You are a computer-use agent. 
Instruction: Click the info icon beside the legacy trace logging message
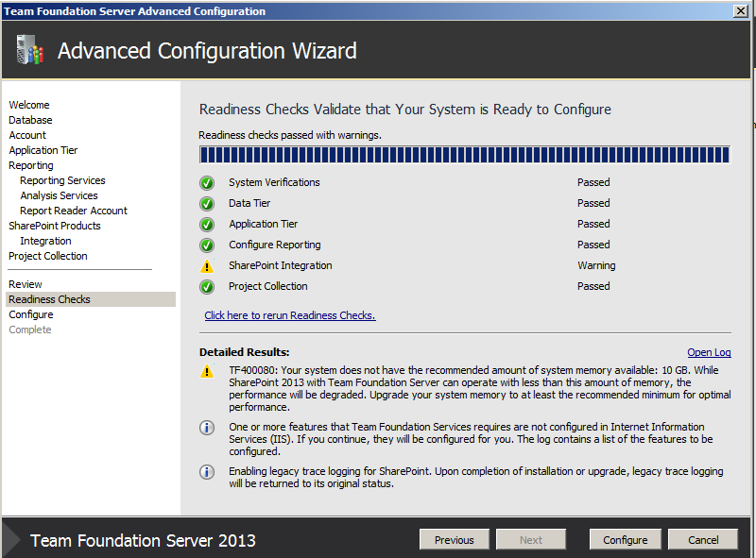tap(207, 472)
